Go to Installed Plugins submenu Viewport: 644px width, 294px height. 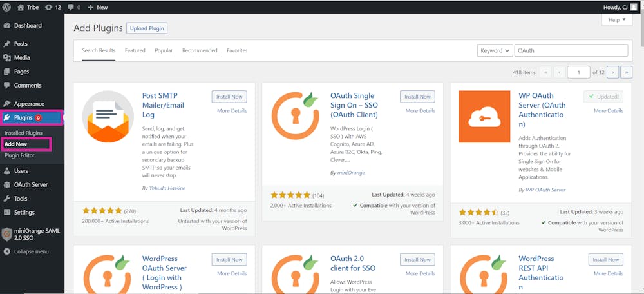coord(23,133)
